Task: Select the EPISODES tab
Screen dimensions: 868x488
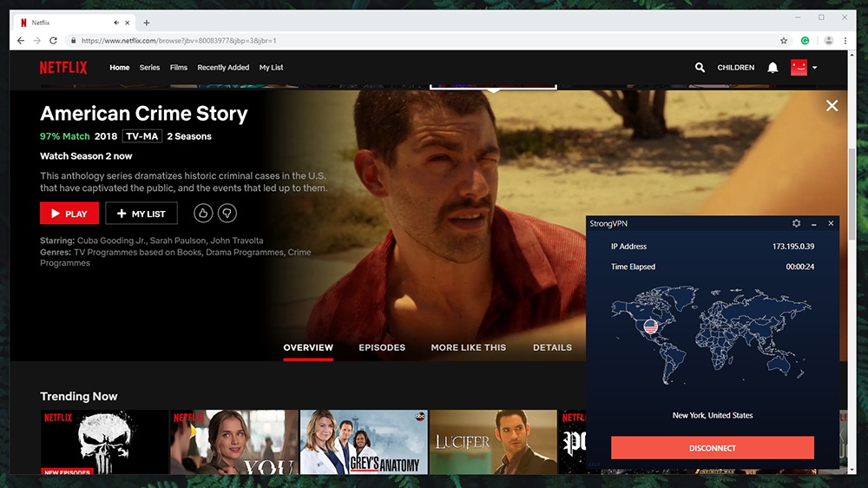Action: pos(382,348)
